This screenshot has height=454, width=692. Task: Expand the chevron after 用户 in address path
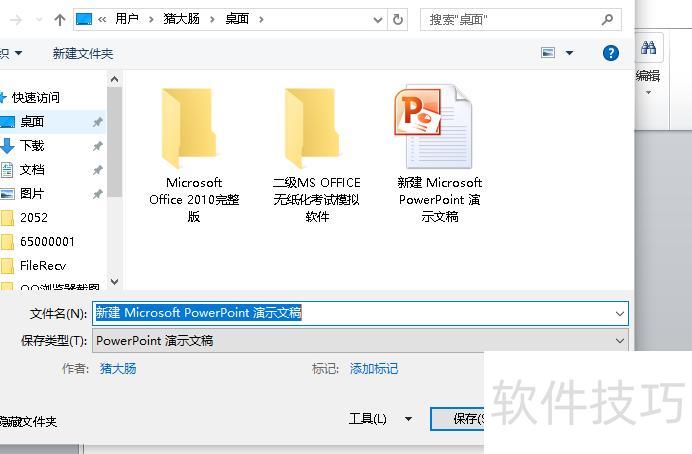(151, 19)
